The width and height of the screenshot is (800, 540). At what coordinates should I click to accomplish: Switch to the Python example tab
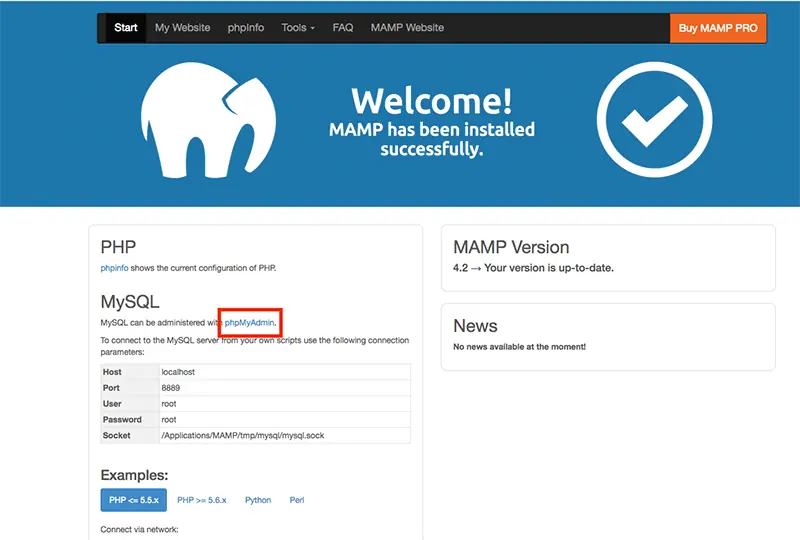tap(258, 500)
